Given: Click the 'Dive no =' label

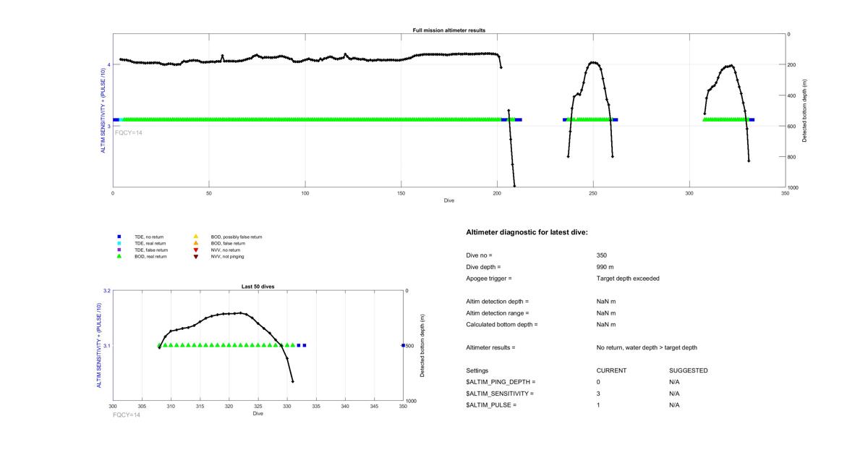Looking at the screenshot, I should click(479, 255).
